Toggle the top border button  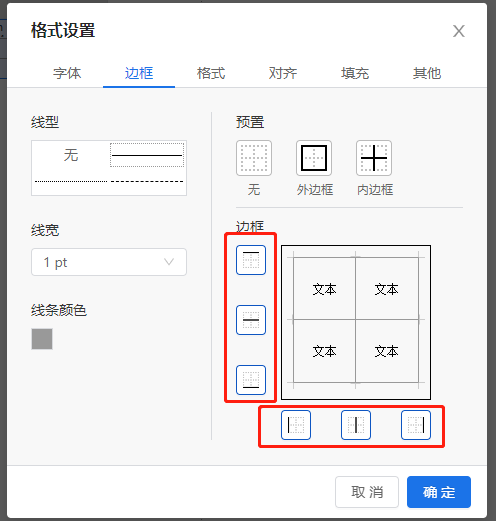coord(251,260)
